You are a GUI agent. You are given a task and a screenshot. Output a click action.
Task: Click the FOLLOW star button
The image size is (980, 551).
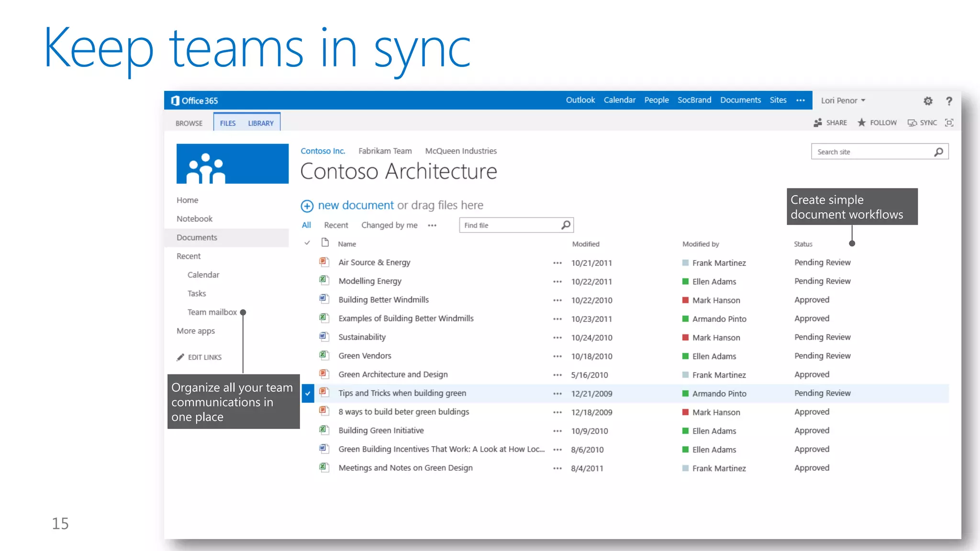877,123
